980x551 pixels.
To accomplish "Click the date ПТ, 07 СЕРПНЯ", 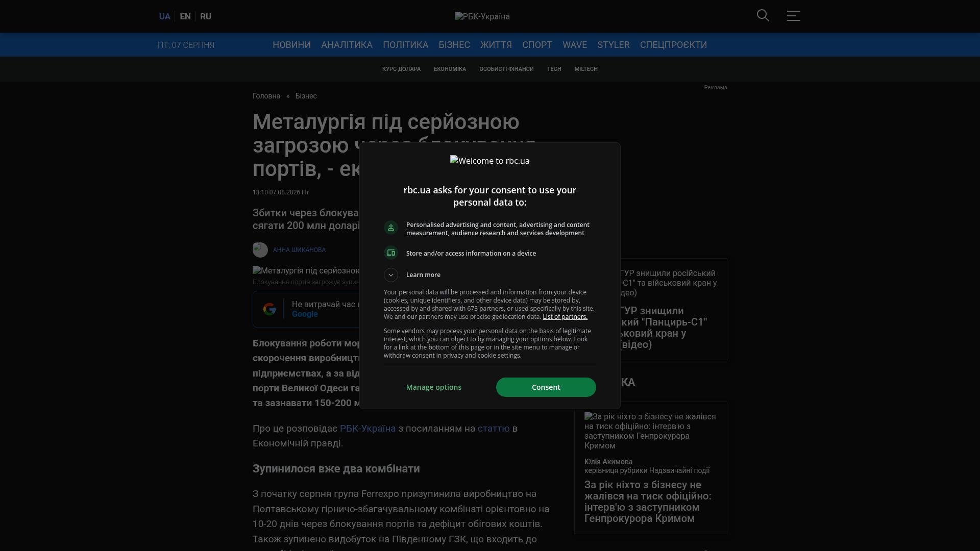I will pyautogui.click(x=186, y=45).
